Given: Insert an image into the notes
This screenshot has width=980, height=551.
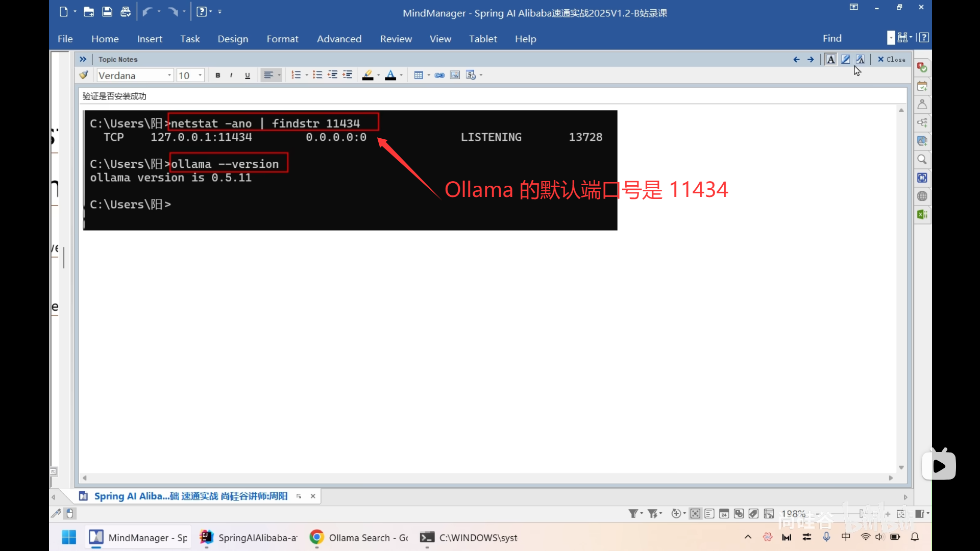Looking at the screenshot, I should [x=455, y=75].
